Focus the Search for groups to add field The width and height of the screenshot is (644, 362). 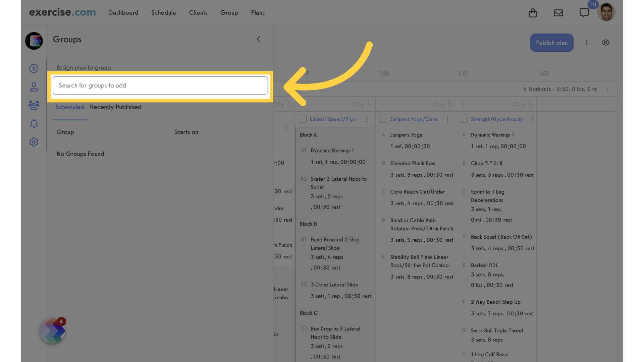tap(160, 85)
